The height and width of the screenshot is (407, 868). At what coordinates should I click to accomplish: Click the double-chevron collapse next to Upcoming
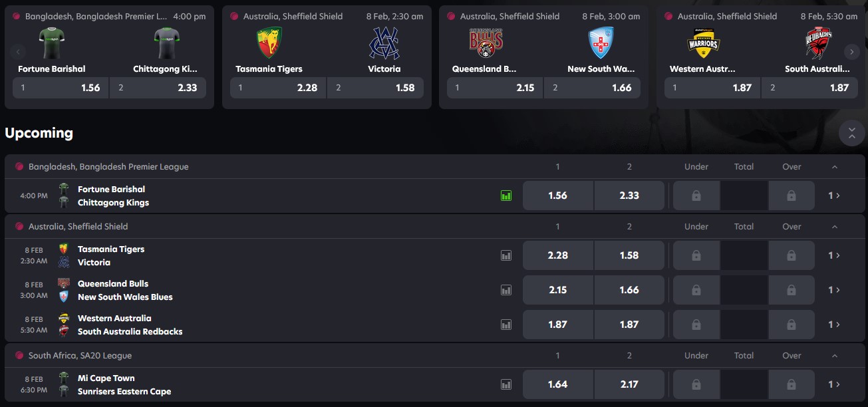(x=851, y=132)
